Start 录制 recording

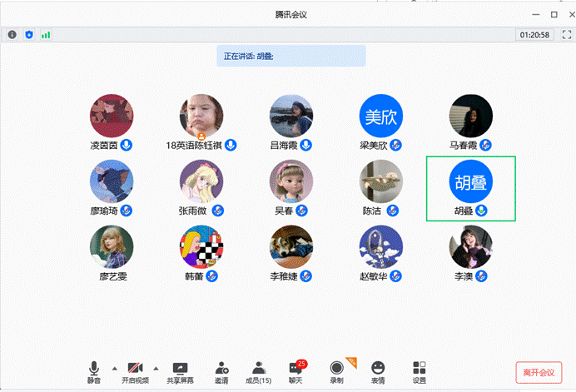pyautogui.click(x=336, y=371)
